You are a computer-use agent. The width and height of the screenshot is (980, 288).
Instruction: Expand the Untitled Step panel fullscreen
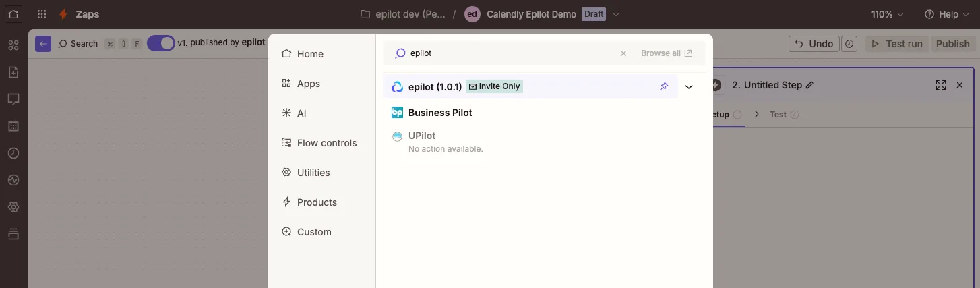pos(941,85)
